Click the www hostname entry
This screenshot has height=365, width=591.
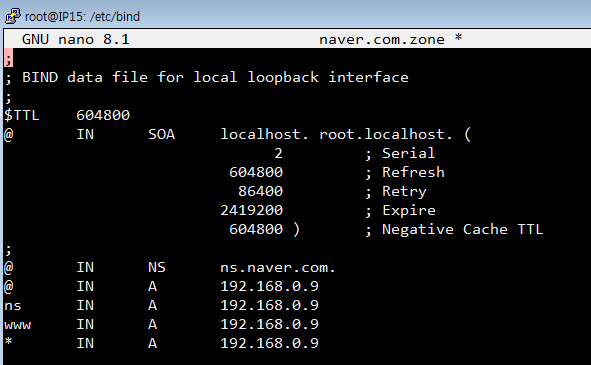point(18,325)
